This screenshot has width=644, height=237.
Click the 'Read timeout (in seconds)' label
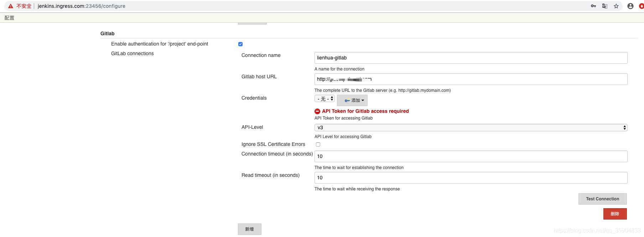[270, 175]
